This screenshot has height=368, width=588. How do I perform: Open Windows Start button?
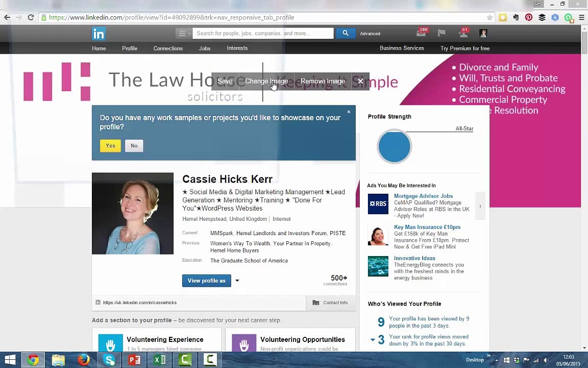pos(10,360)
